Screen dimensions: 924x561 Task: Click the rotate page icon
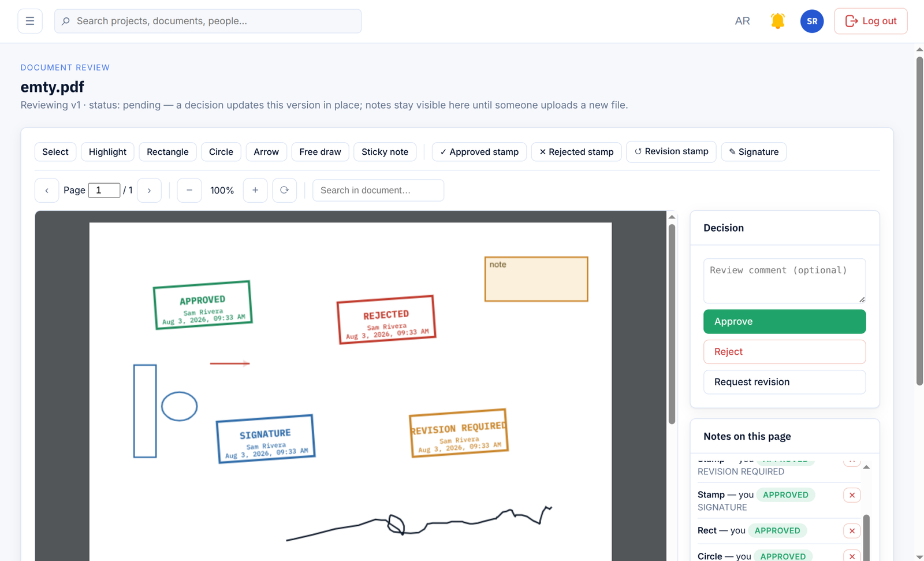285,191
